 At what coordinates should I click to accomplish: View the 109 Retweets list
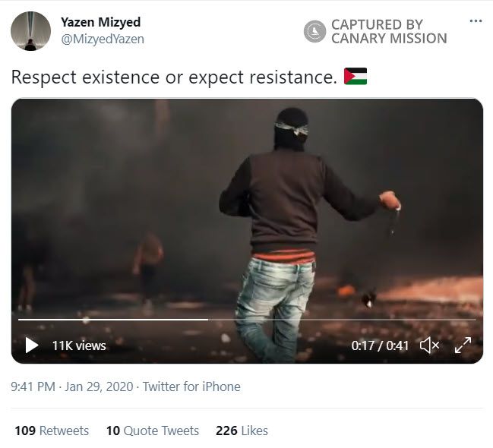pyautogui.click(x=52, y=431)
